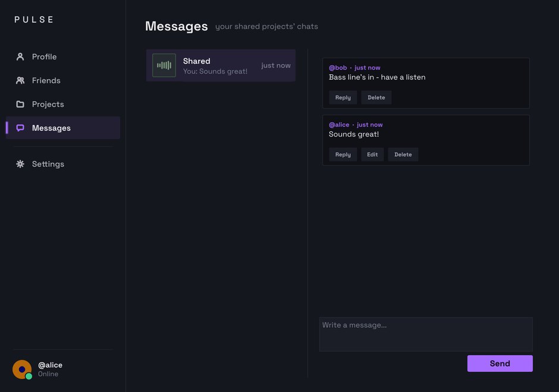The height and width of the screenshot is (392, 559).
Task: Click the alice avatar in sidebar footer
Action: coord(22,369)
